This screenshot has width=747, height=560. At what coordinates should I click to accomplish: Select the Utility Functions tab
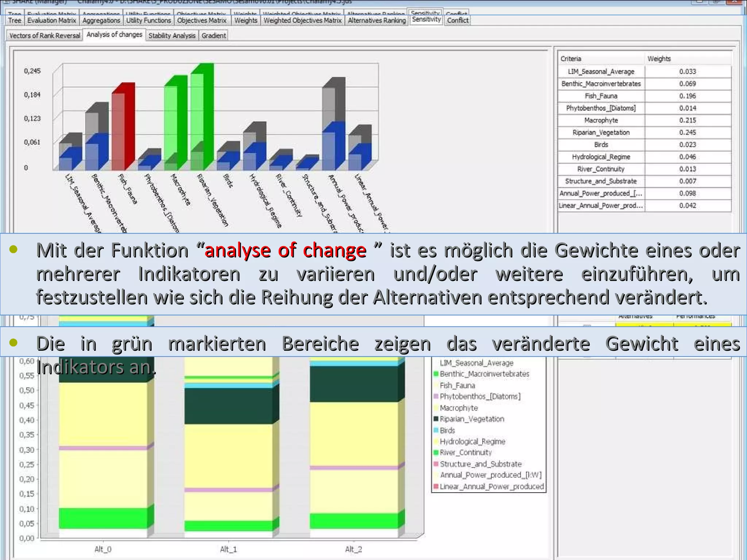pyautogui.click(x=148, y=20)
